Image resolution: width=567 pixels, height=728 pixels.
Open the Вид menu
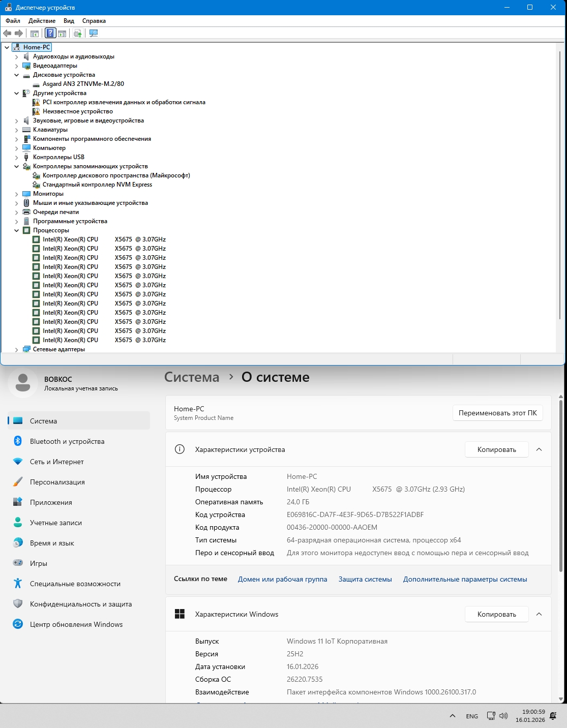click(x=69, y=21)
